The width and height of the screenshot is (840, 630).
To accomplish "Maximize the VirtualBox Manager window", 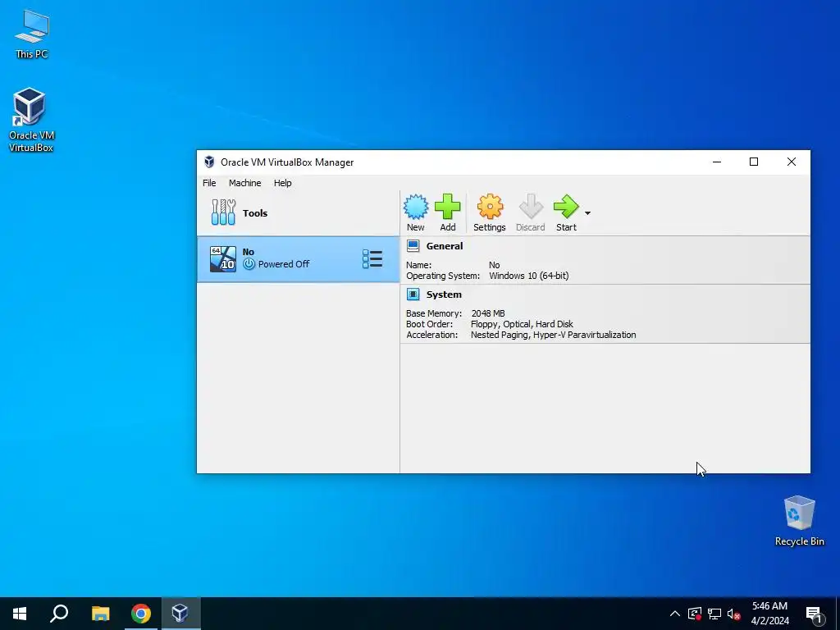I will coord(754,162).
